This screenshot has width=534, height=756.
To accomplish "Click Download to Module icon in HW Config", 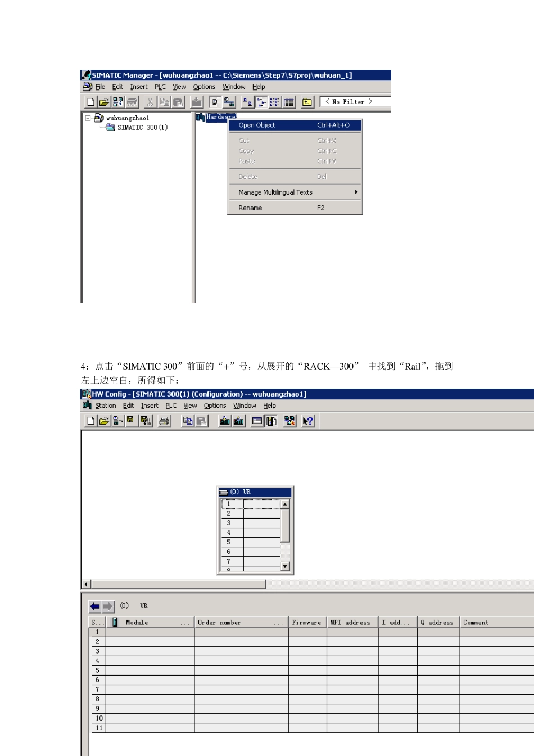I will 225,421.
